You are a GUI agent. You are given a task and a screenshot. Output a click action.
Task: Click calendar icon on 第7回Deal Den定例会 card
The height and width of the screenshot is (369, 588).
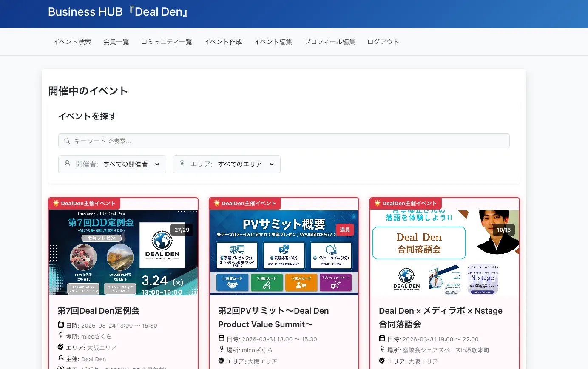pos(61,325)
